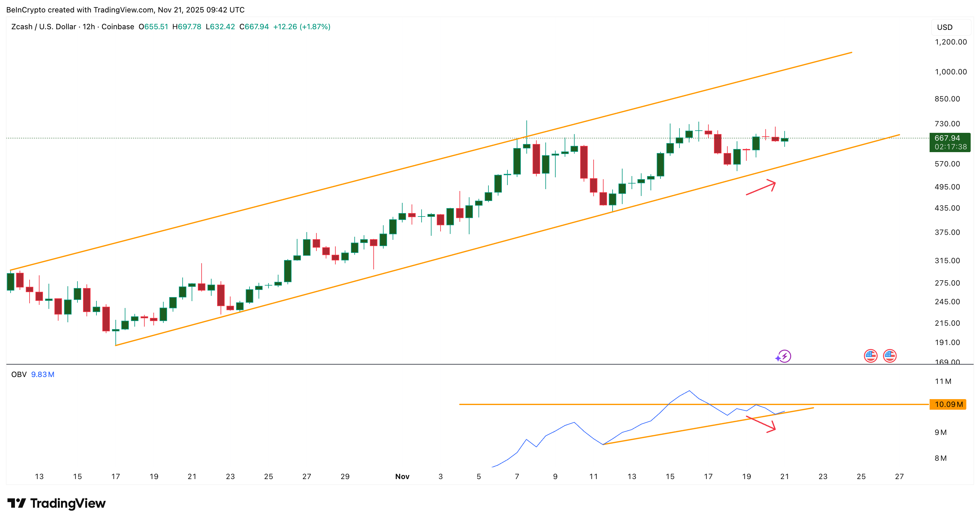Click the Coinbase exchange label in the legend

point(118,27)
